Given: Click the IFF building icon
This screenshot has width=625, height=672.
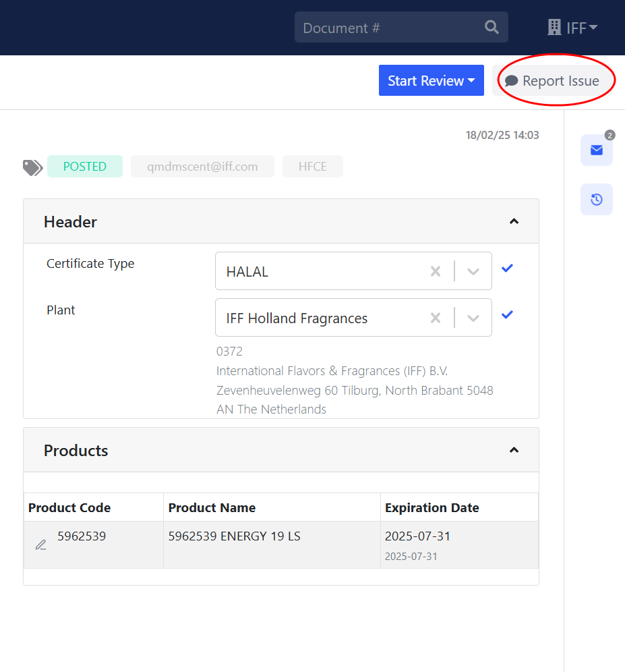Looking at the screenshot, I should click(554, 28).
